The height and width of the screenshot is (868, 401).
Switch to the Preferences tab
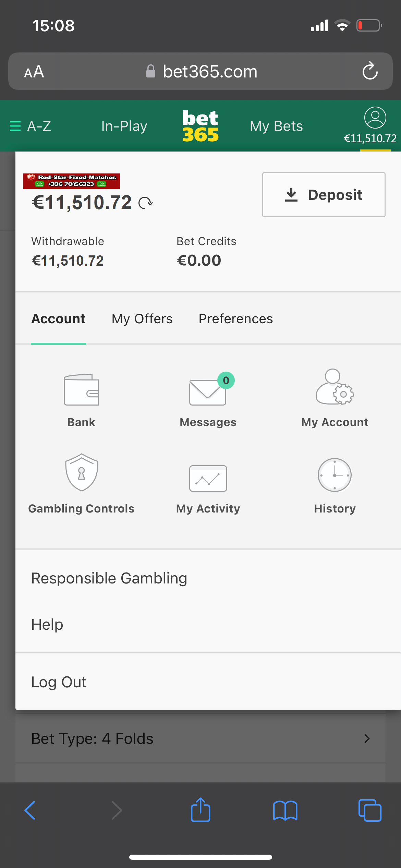[236, 319]
